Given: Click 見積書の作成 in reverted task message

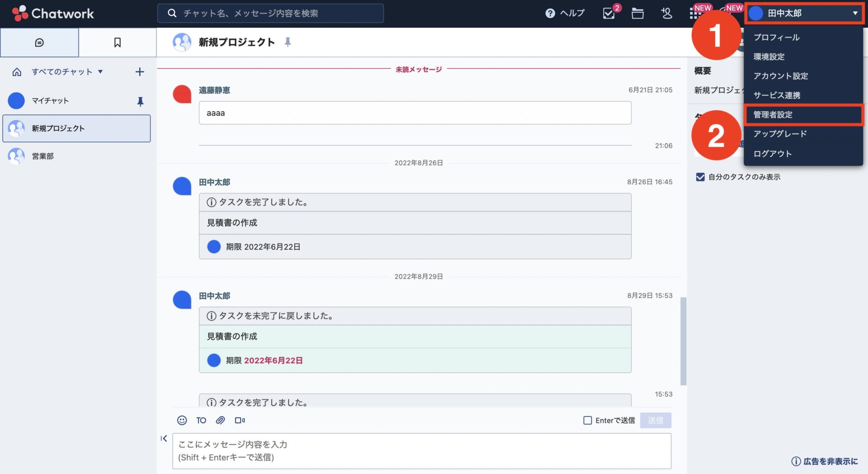Looking at the screenshot, I should (232, 337).
